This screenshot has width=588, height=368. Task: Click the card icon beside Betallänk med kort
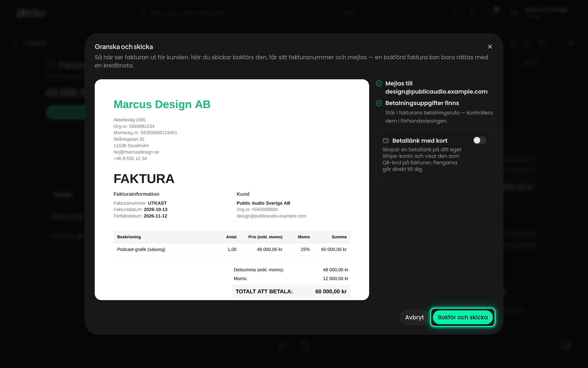pyautogui.click(x=386, y=141)
